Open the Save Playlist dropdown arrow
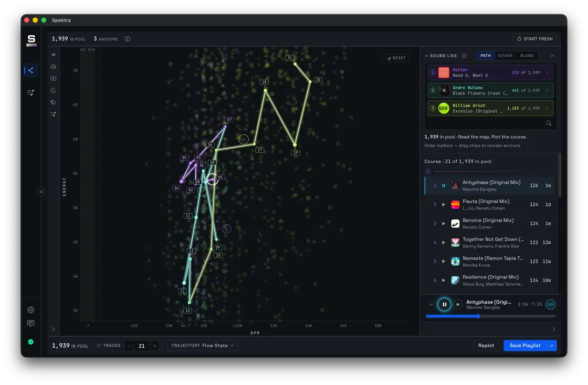The height and width of the screenshot is (385, 588). tap(552, 346)
